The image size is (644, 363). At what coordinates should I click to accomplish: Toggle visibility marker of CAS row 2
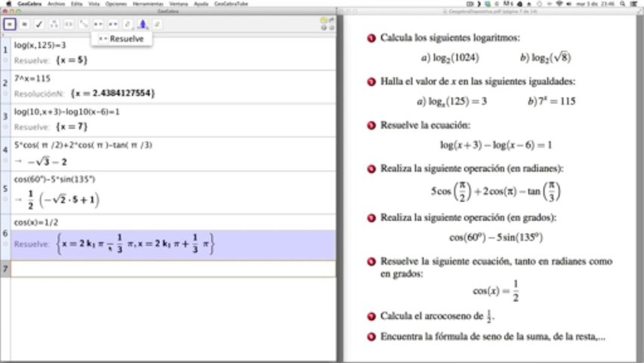[x=6, y=93]
